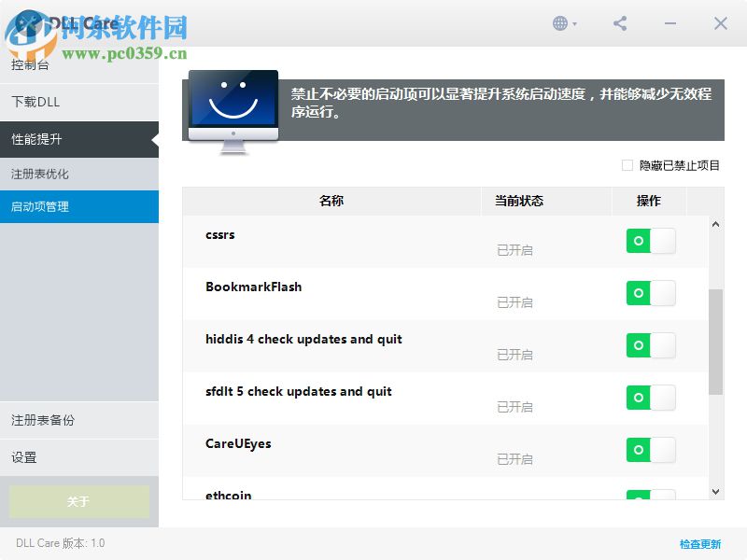Screen dimensions: 747x560
Task: Sort by the 名称 column header
Action: click(x=330, y=201)
